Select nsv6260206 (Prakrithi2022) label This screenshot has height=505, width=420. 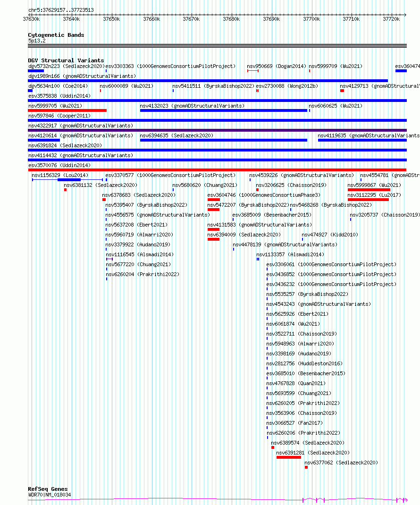(x=303, y=433)
